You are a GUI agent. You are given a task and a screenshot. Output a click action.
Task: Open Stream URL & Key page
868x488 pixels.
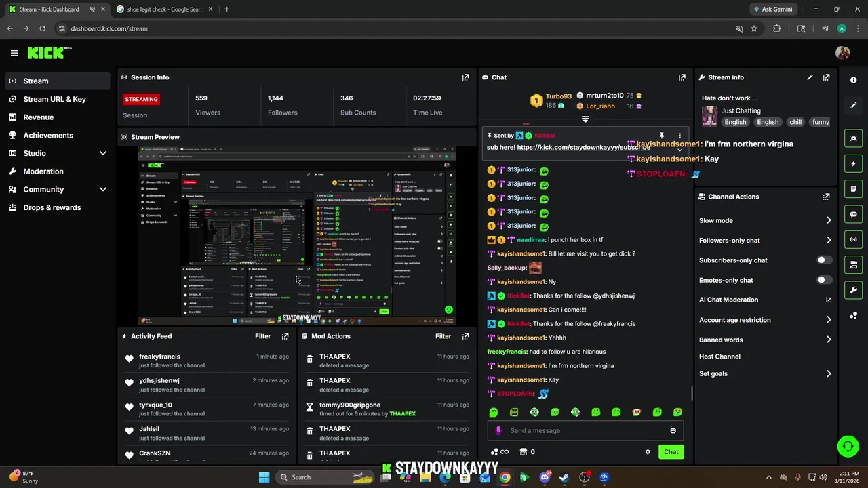[57, 99]
